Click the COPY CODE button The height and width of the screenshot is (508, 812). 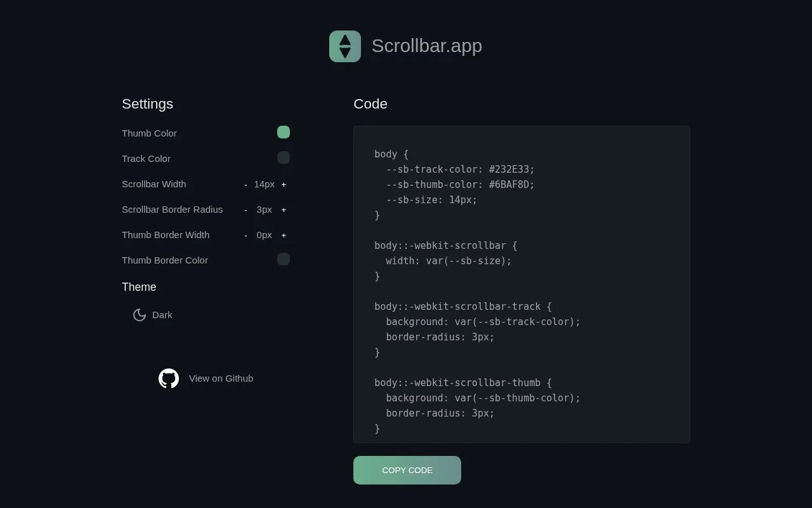tap(407, 471)
